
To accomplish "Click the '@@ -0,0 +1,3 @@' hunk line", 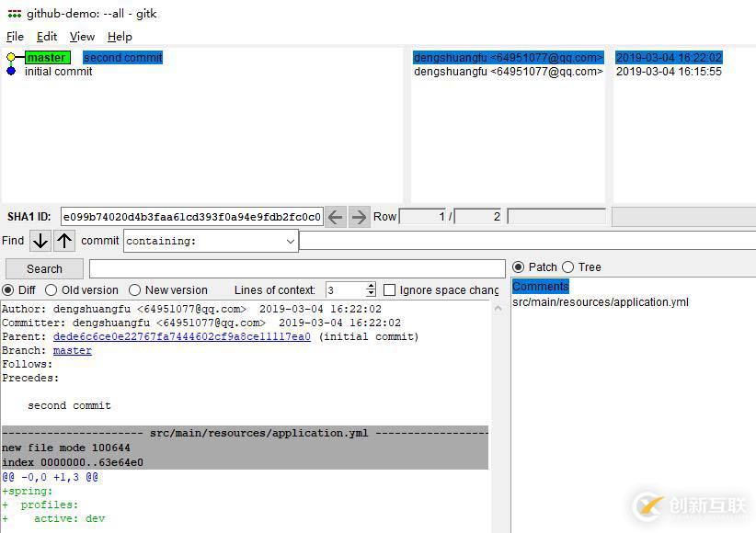I will coord(51,477).
